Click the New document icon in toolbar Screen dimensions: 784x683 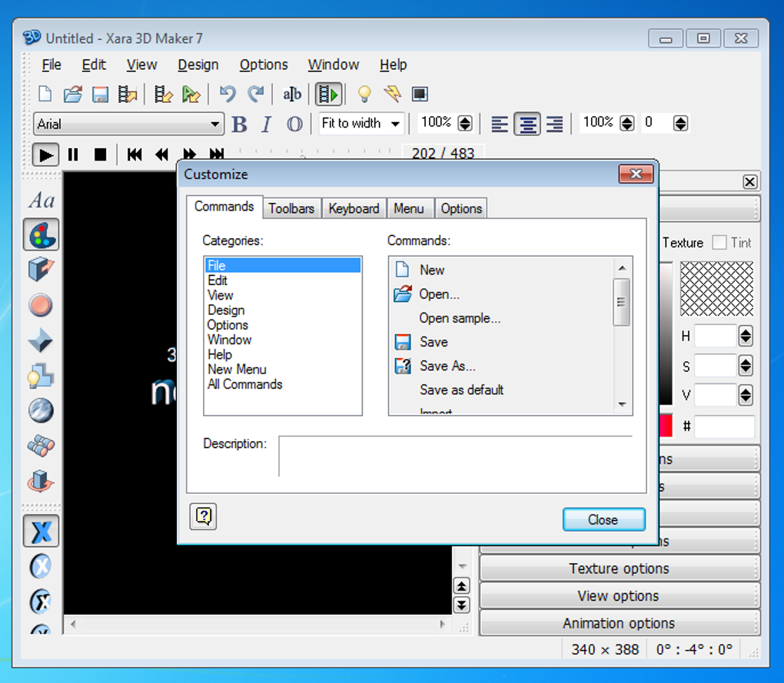(x=45, y=94)
